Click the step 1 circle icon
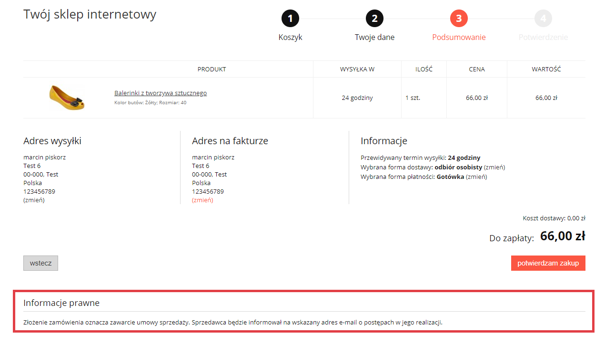This screenshot has height=364, width=615. 290,19
